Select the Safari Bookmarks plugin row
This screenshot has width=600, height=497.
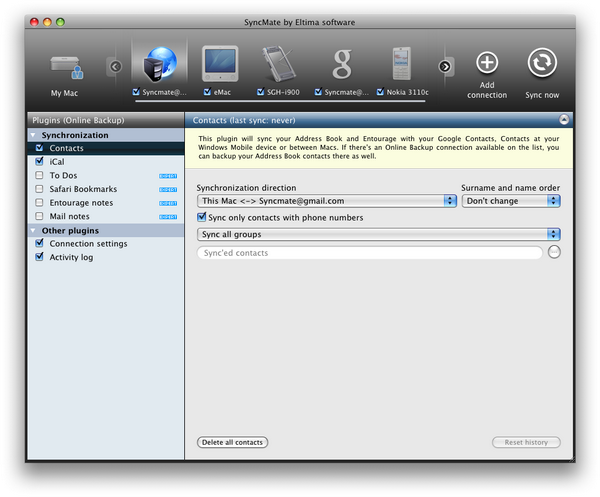[106, 189]
